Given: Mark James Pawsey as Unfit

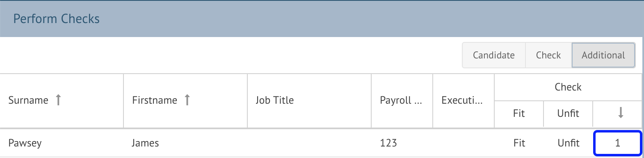Looking at the screenshot, I should click(x=568, y=143).
